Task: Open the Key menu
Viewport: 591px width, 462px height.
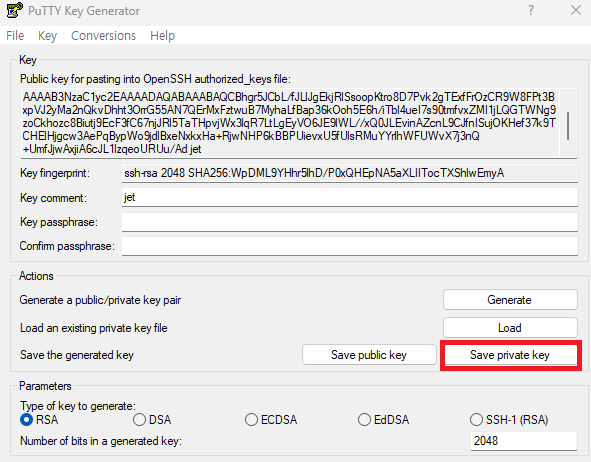Action: pos(47,35)
